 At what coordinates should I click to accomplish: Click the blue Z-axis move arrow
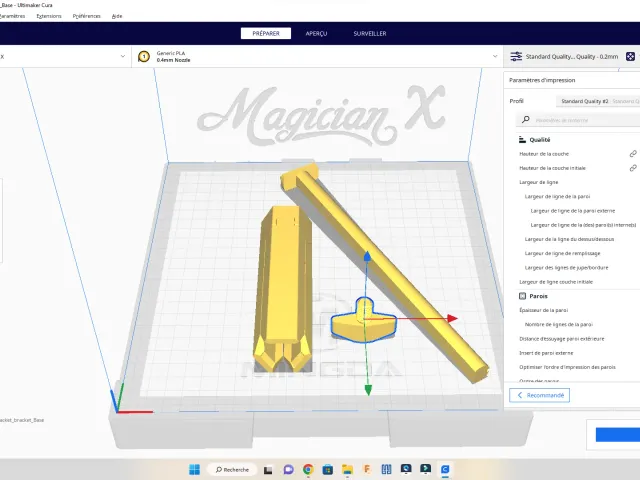367,256
